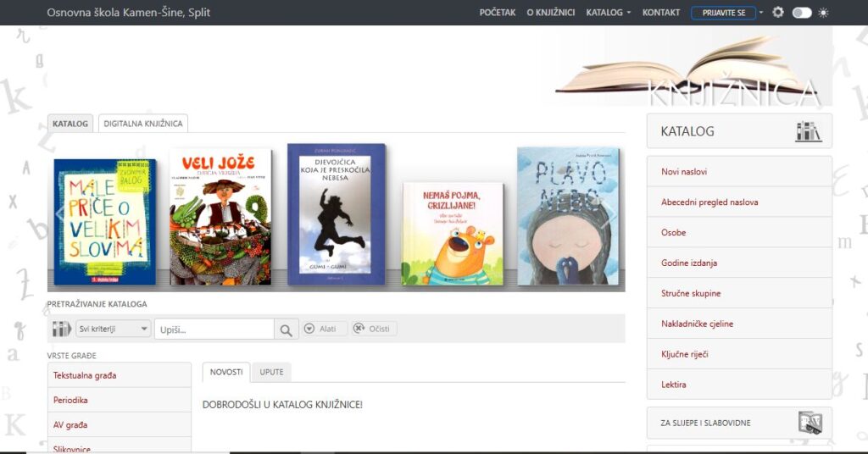
Task: Expand the arrow next to Prijavite se
Action: 761,13
